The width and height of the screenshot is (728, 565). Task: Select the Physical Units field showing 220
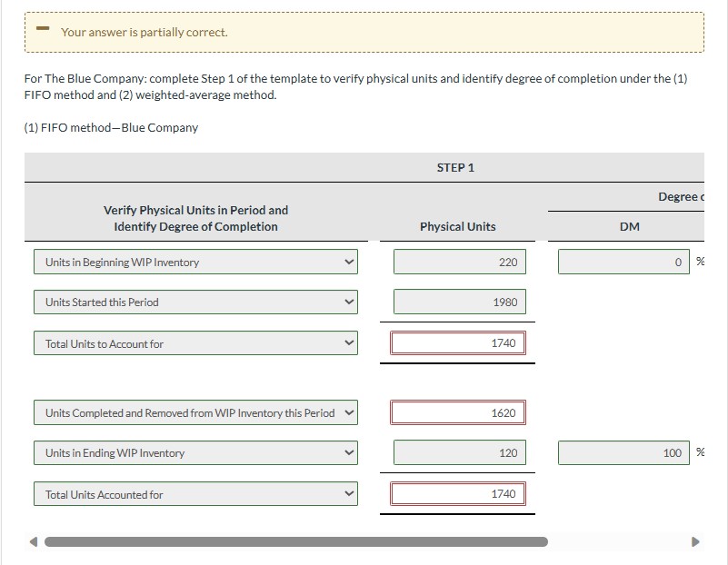coord(457,262)
